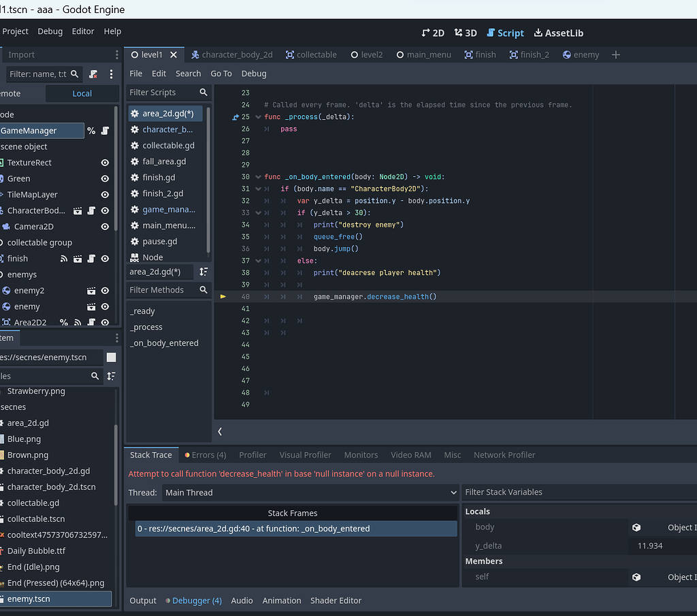The image size is (697, 616).
Task: Open the AssetLib workspace
Action: point(558,32)
